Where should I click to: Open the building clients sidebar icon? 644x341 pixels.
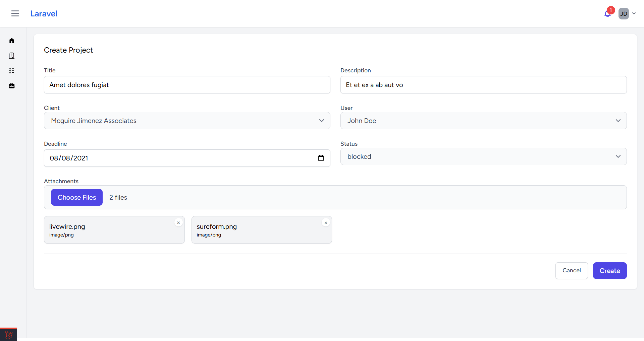coord(12,56)
